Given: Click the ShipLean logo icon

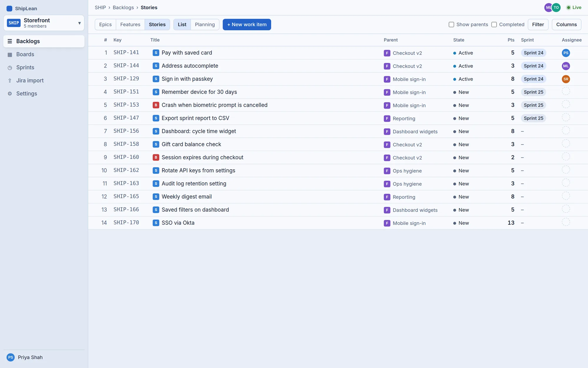Looking at the screenshot, I should pos(9,9).
